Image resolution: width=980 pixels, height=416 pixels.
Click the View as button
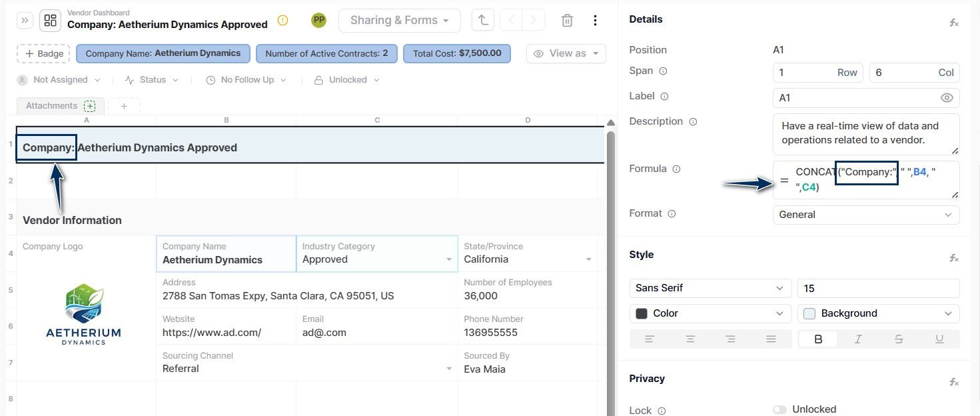point(566,53)
